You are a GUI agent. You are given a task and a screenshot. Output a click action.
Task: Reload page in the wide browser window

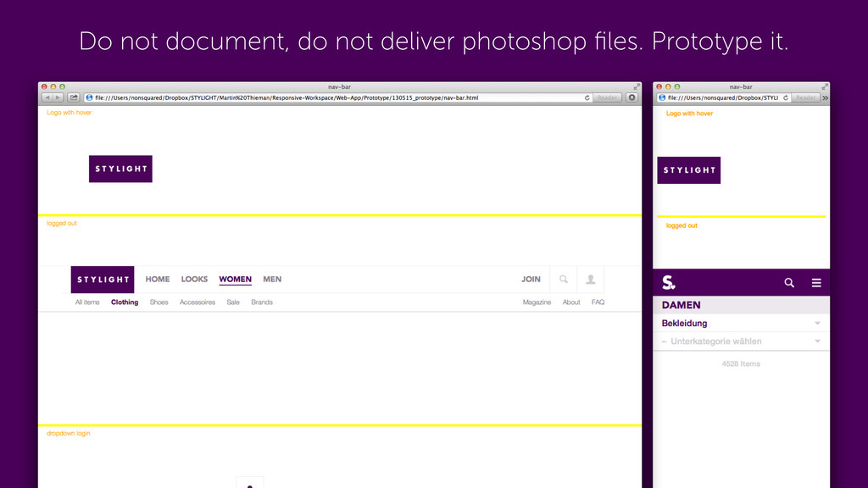(x=587, y=97)
